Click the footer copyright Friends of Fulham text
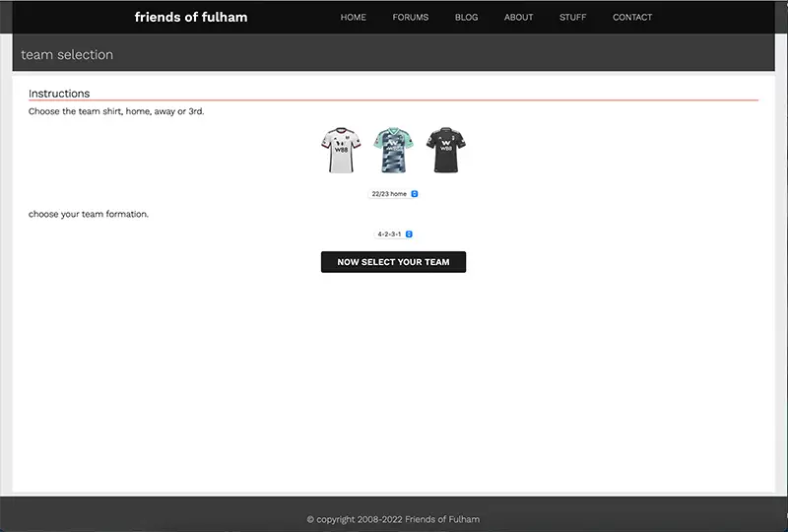Image resolution: width=788 pixels, height=532 pixels. [x=393, y=519]
